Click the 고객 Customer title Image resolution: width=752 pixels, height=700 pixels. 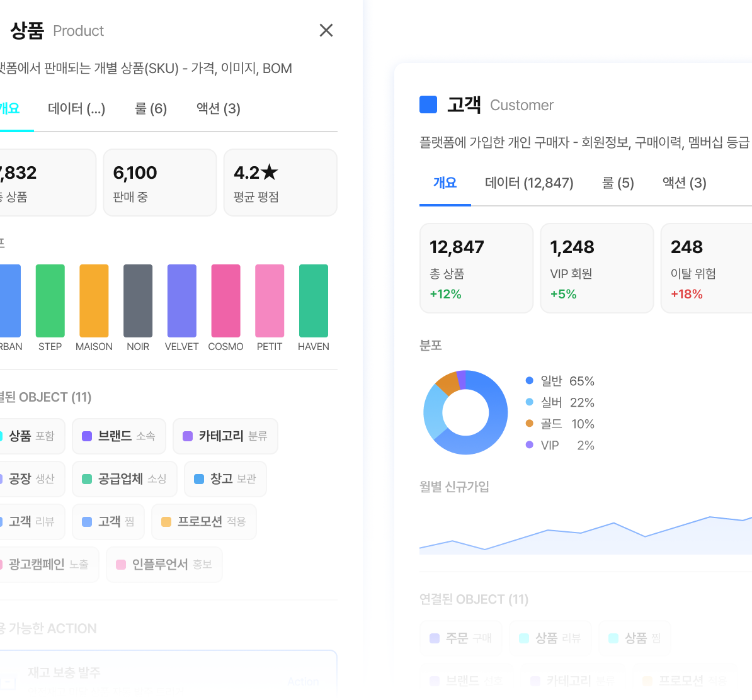(x=499, y=105)
